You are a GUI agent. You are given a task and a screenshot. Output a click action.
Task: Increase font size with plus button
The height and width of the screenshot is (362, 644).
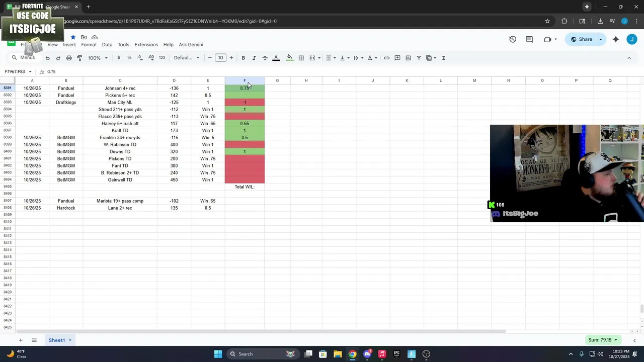231,58
